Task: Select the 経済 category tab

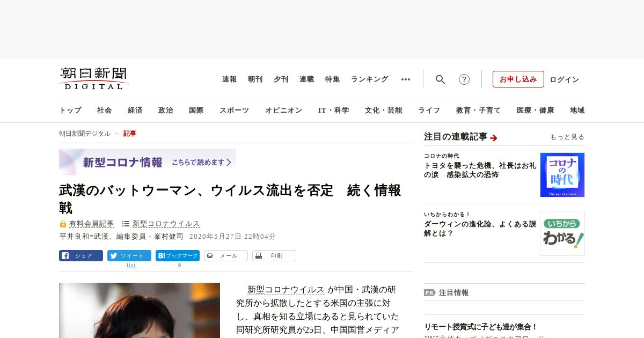Action: coord(135,111)
